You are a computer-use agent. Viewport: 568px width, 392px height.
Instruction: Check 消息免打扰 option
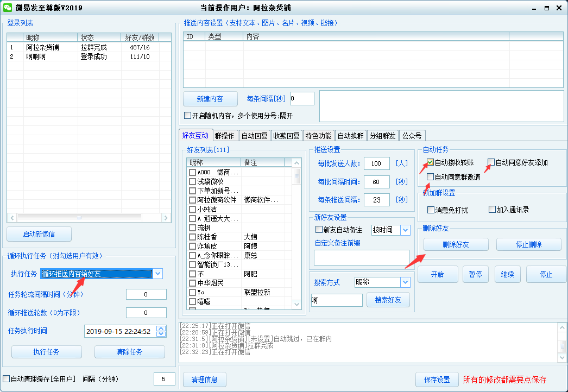[x=431, y=210]
